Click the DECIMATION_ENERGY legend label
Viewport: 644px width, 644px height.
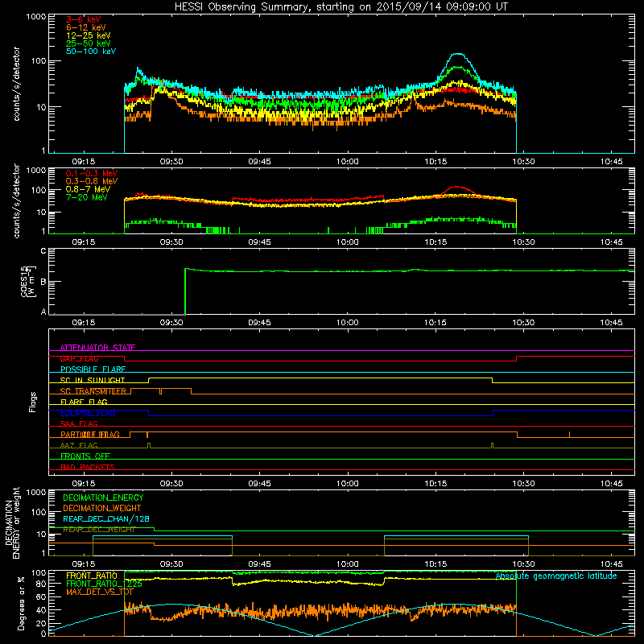tap(103, 497)
